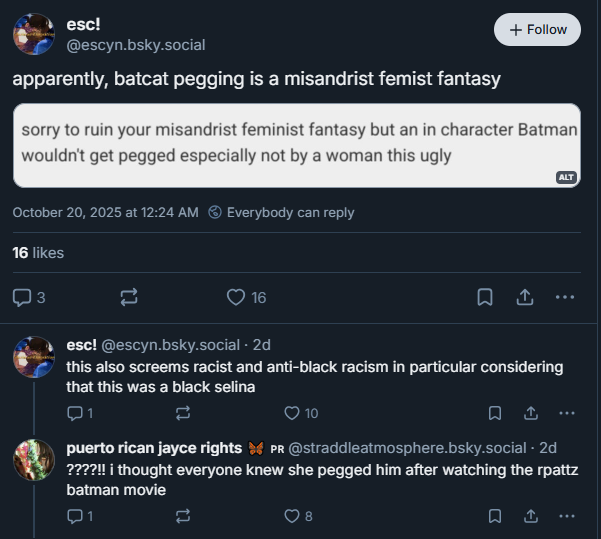
Task: Open @escyn.bsky.social handle in header
Action: tap(136, 45)
